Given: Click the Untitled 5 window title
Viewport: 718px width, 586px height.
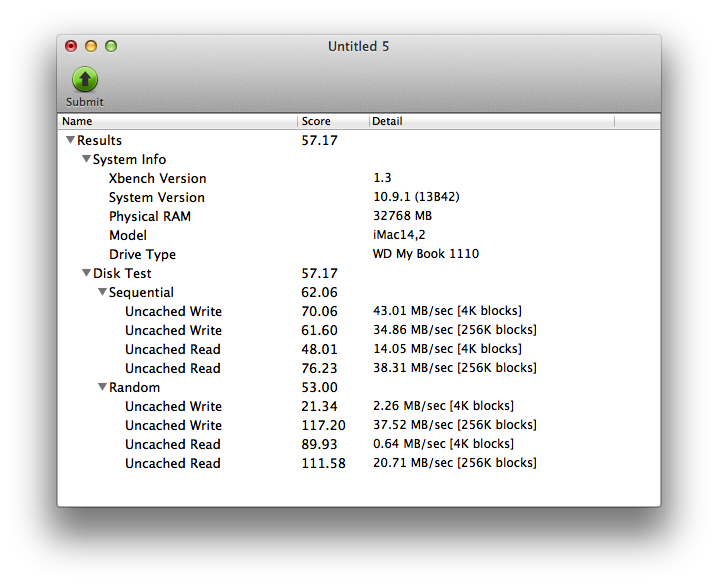Looking at the screenshot, I should click(358, 46).
